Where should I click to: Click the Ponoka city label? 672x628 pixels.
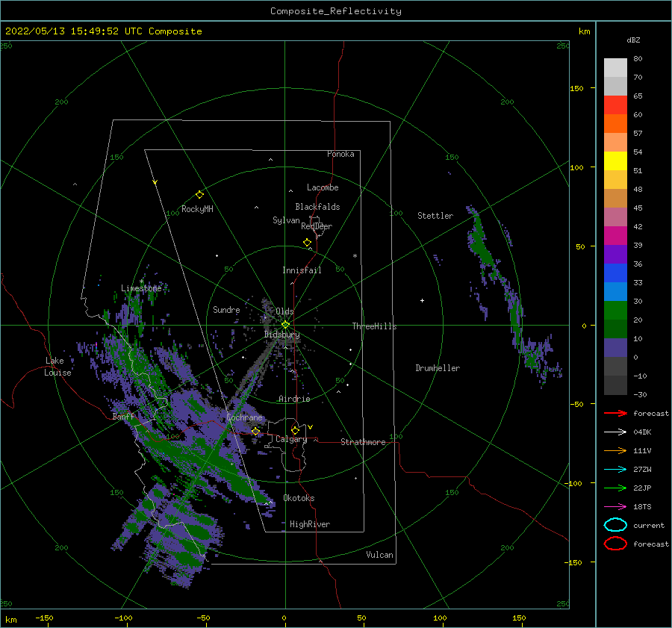[x=340, y=154]
